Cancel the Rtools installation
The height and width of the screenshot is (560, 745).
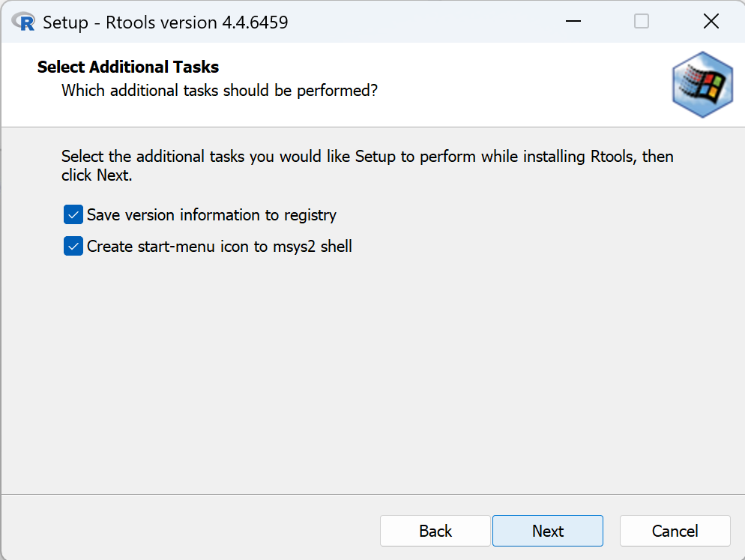674,531
